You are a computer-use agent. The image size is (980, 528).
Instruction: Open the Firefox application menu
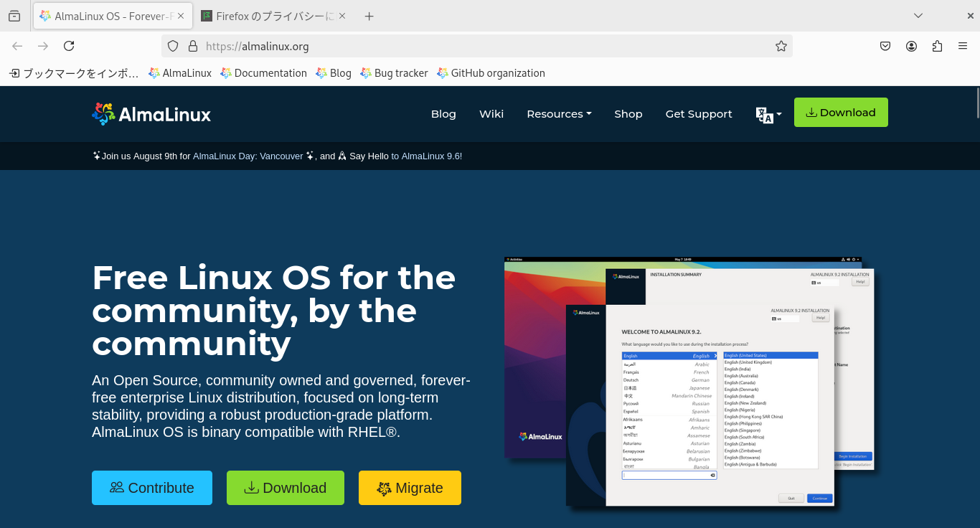click(x=963, y=46)
